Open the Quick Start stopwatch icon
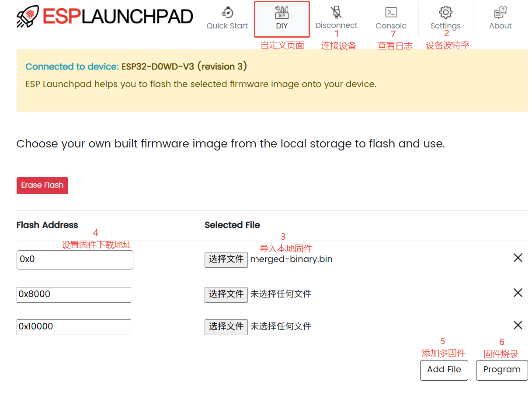The height and width of the screenshot is (399, 532). pyautogui.click(x=227, y=12)
